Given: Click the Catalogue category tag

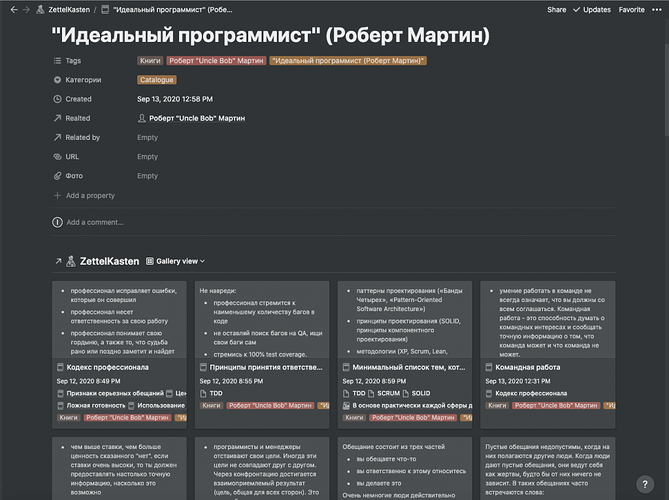Looking at the screenshot, I should [x=157, y=80].
